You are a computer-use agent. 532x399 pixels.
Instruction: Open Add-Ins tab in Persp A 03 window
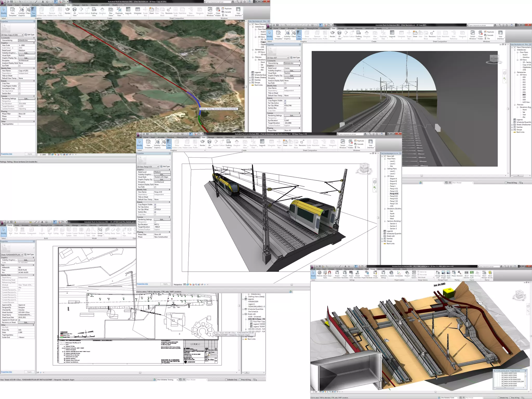point(220,137)
